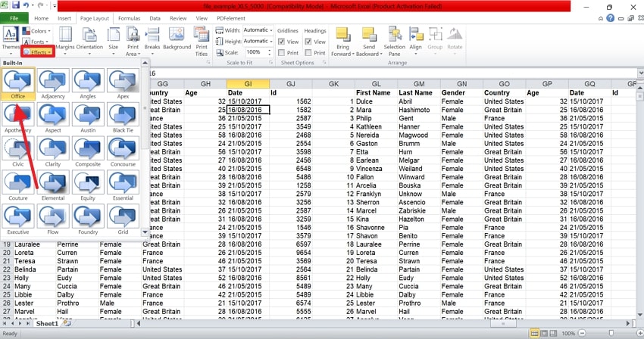Open the Selection Pane
This screenshot has width=644, height=339.
tap(394, 40)
